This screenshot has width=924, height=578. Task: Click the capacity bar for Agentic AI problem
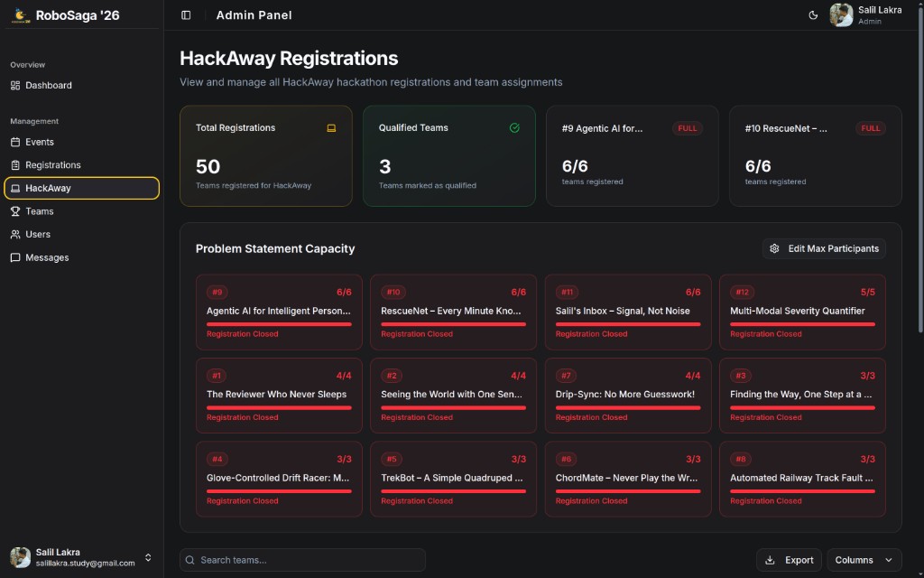click(279, 324)
